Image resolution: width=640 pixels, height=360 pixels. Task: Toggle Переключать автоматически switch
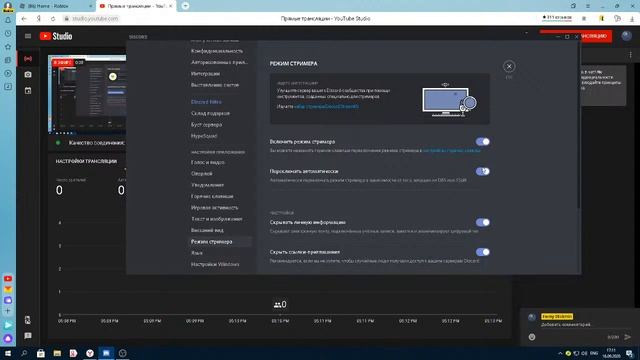[482, 171]
